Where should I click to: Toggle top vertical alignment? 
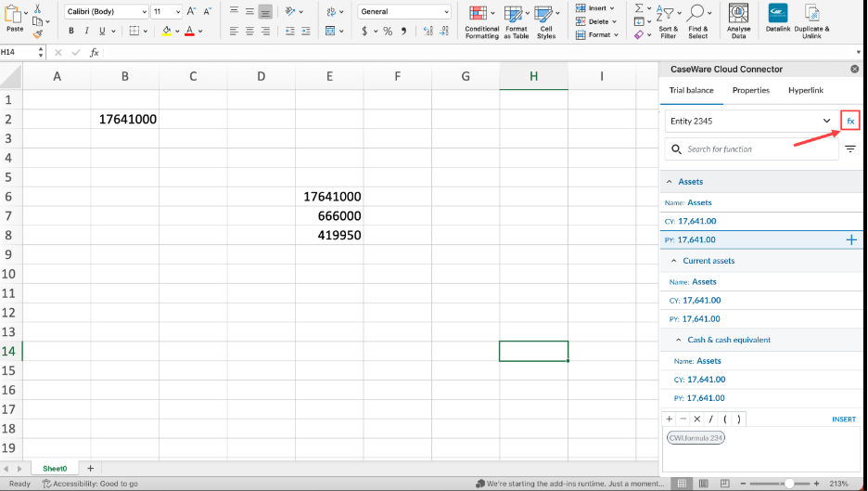(235, 11)
